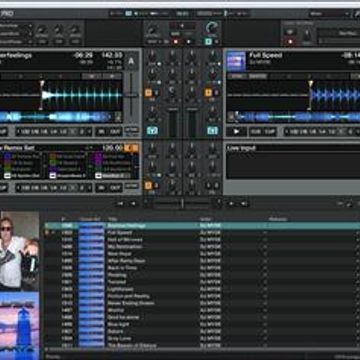Image resolution: width=360 pixels, height=360 pixels.
Task: Select the 'After Rainy Days' track
Action: (202, 261)
